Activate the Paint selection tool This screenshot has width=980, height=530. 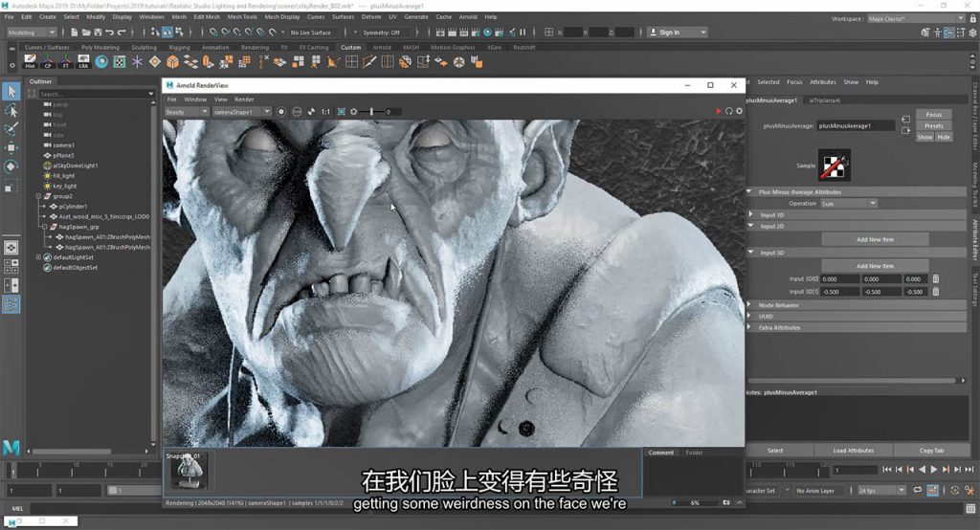tap(11, 129)
